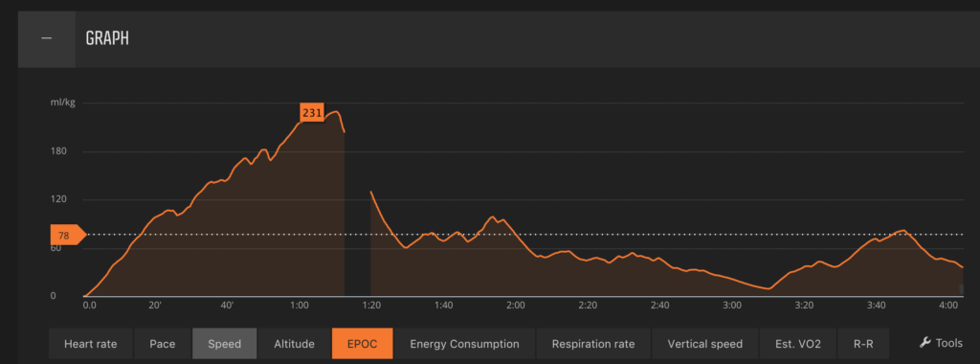Show the Vertical speed graph
Screen dimensions: 980x364
705,343
